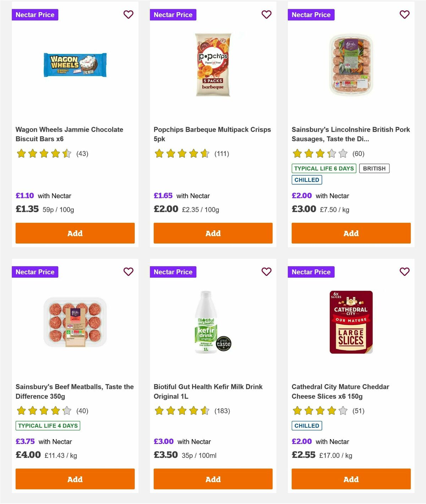
Task: Favourite the Lincolnshire British Pork Sausages
Action: coord(404,15)
